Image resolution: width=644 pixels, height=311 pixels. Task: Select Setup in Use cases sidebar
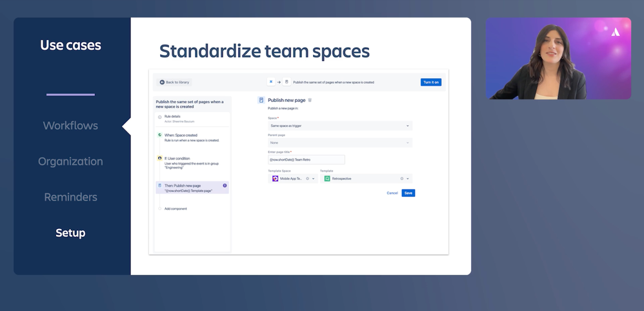[x=70, y=233]
